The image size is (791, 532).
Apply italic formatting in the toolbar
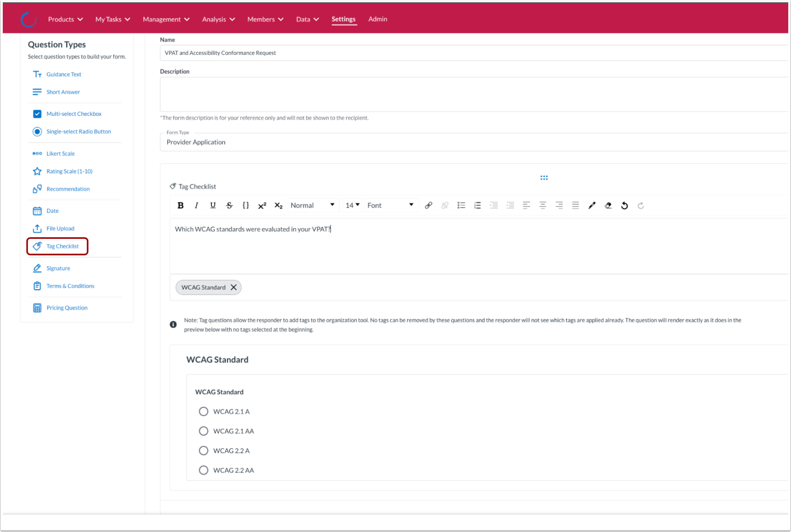click(x=196, y=205)
